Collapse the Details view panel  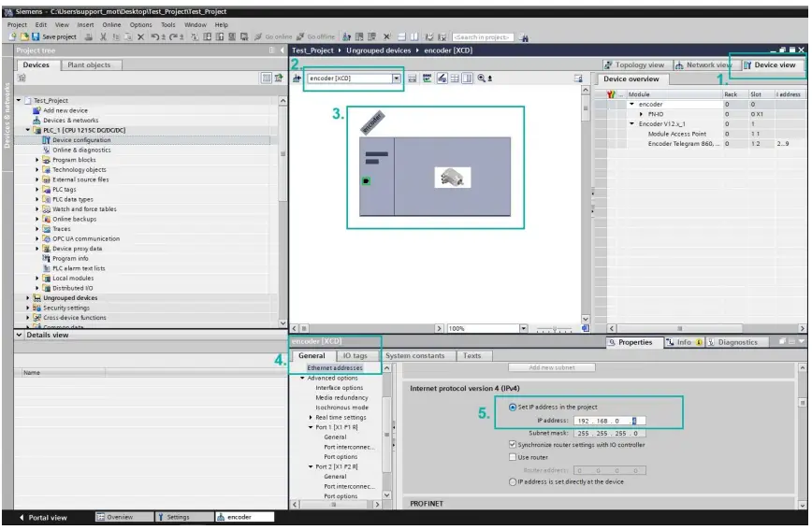click(x=19, y=335)
